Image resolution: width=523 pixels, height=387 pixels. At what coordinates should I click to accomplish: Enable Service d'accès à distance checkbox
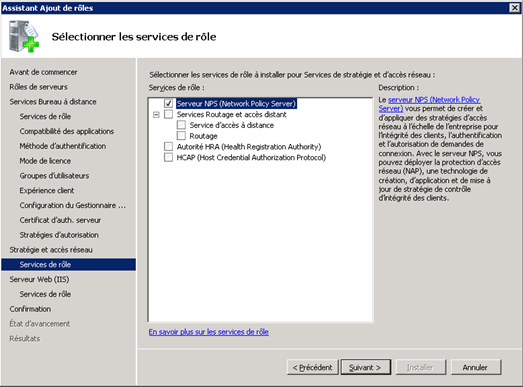click(181, 125)
